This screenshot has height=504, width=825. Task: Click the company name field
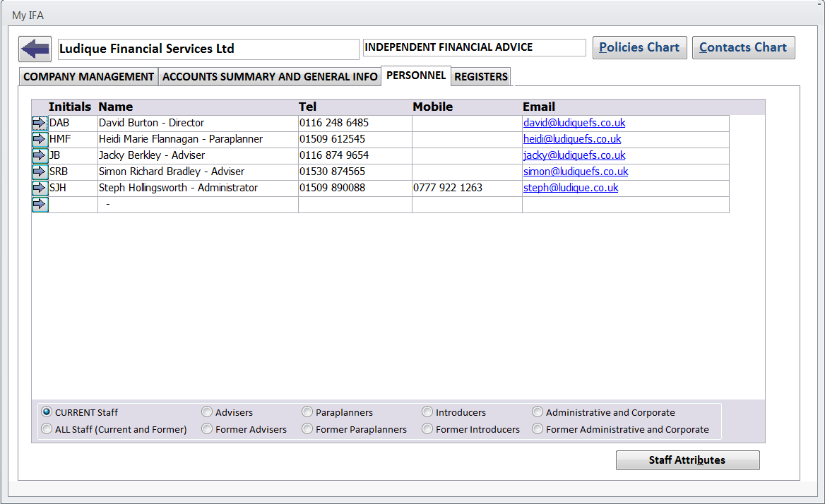(x=208, y=49)
